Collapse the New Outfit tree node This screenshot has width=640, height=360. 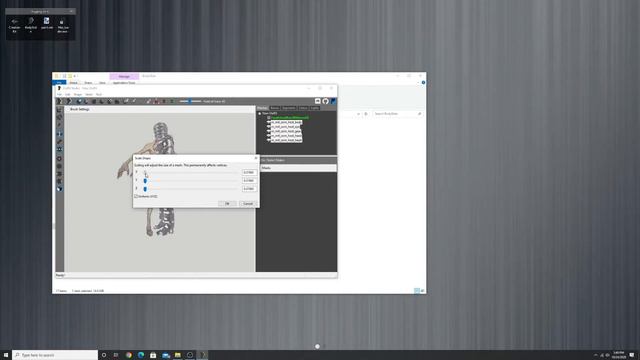coord(260,113)
